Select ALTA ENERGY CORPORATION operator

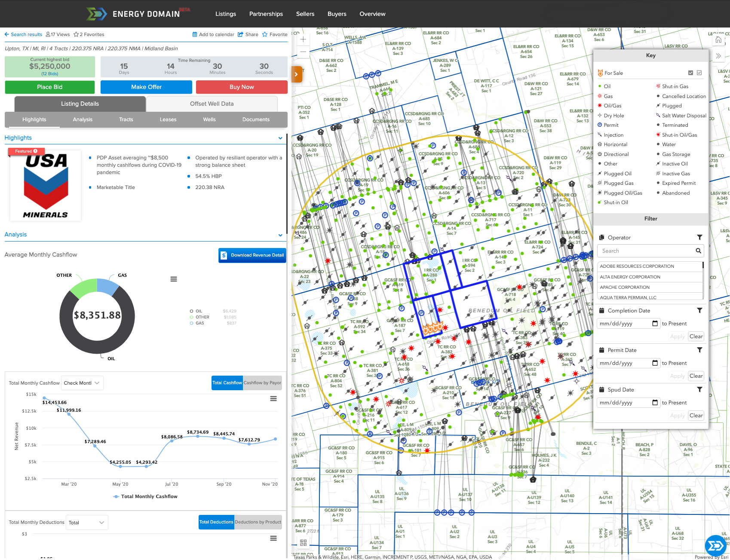point(650,277)
